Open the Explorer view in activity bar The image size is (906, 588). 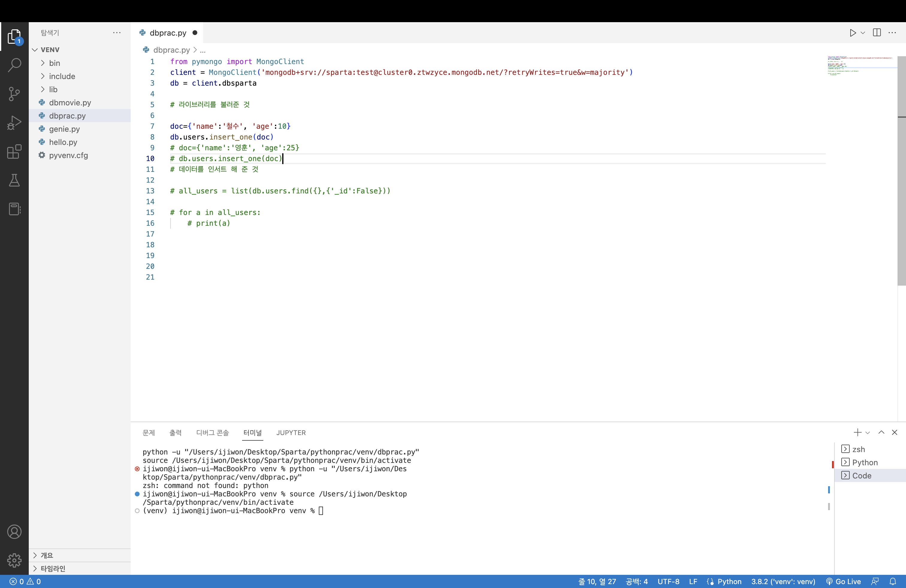14,37
